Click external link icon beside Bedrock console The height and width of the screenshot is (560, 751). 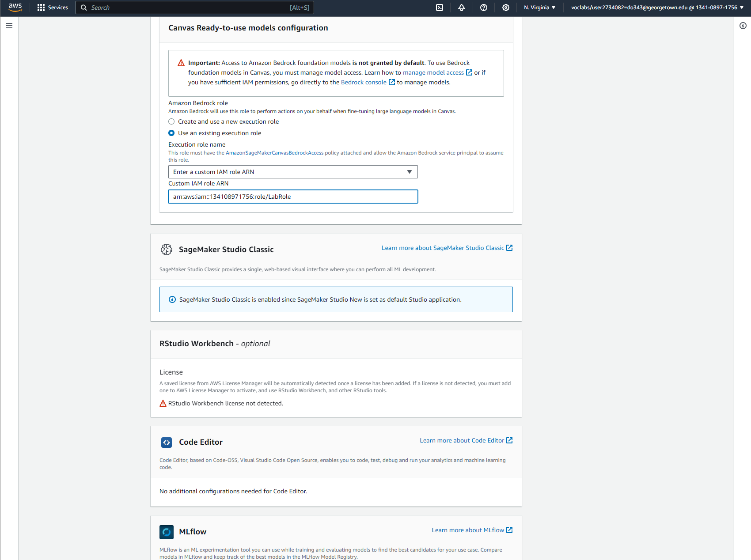[392, 82]
